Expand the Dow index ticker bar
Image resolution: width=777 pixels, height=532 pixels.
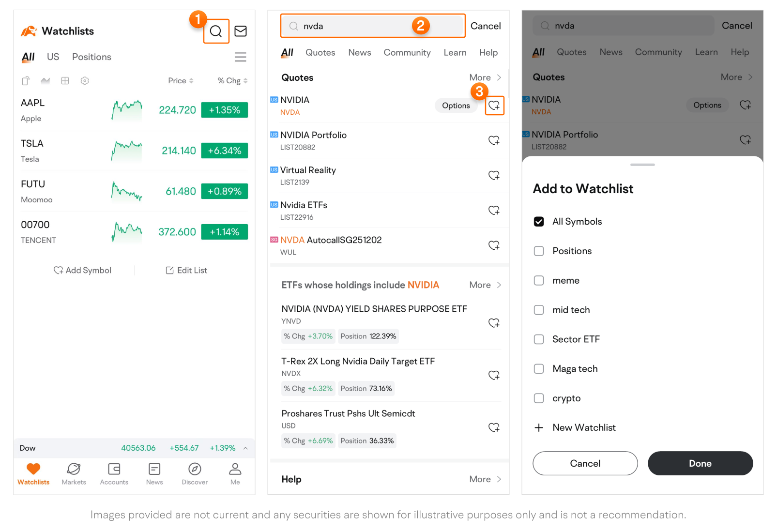245,448
